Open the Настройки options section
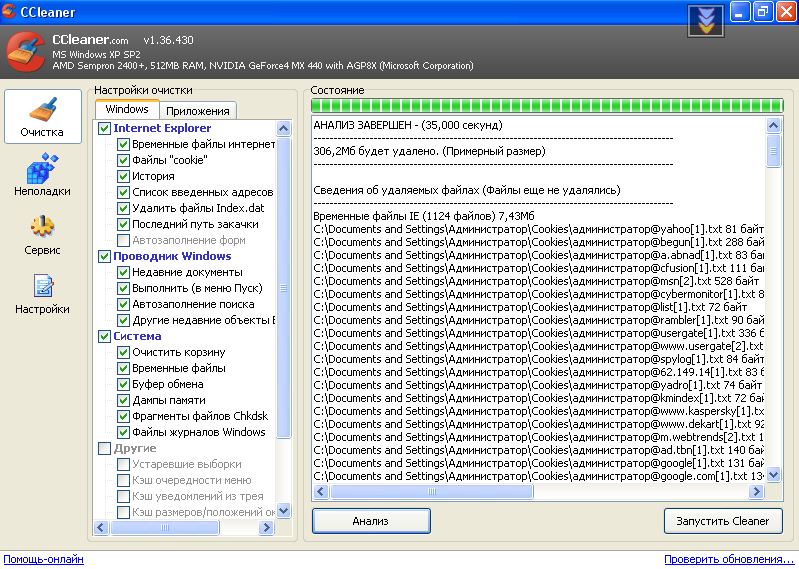 (42, 294)
